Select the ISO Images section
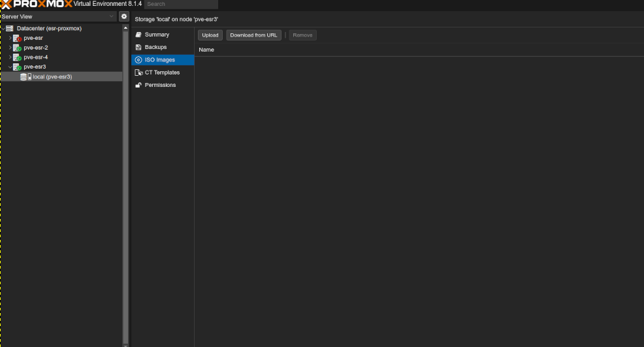This screenshot has height=347, width=644. pos(159,60)
